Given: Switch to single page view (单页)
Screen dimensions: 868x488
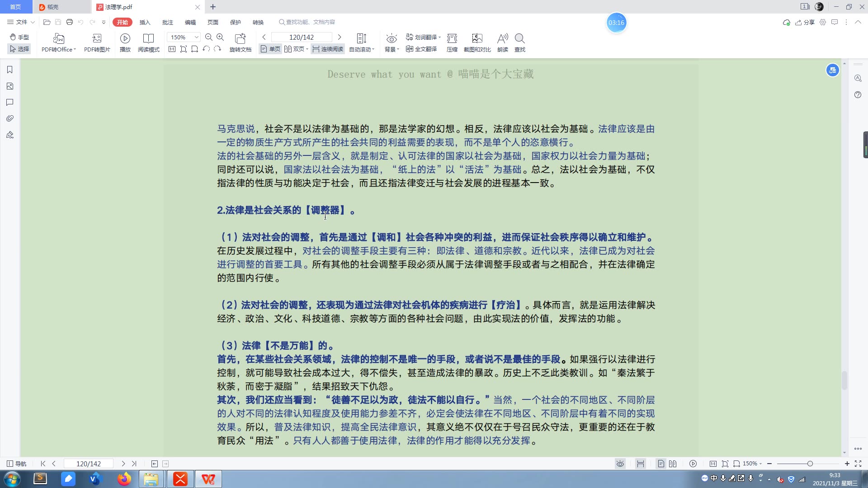Looking at the screenshot, I should 270,49.
